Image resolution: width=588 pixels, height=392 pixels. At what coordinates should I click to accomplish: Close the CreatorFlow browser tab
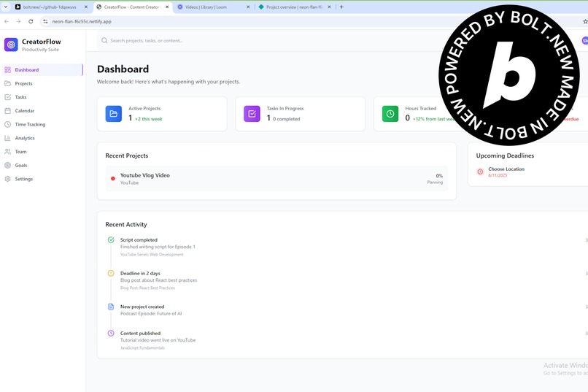[x=167, y=7]
